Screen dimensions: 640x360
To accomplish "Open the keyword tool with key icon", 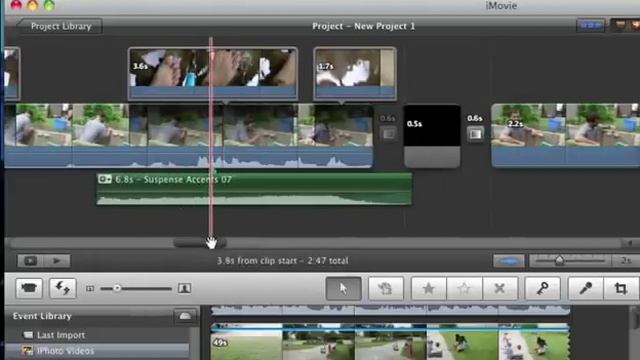I will pyautogui.click(x=542, y=289).
